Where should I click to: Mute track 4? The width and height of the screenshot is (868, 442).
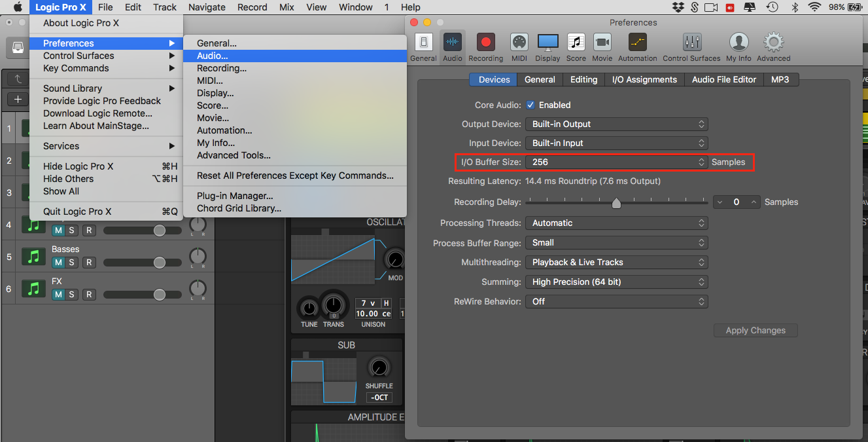(x=58, y=230)
